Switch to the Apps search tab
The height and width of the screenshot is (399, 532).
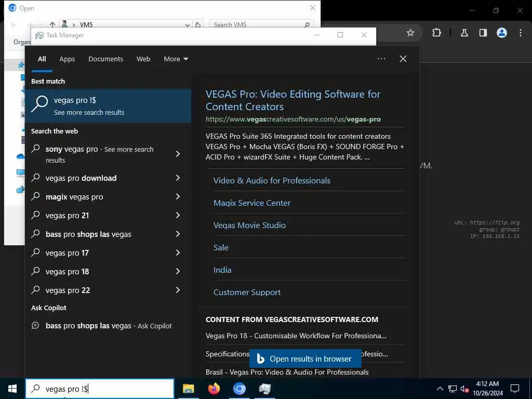[x=67, y=59]
